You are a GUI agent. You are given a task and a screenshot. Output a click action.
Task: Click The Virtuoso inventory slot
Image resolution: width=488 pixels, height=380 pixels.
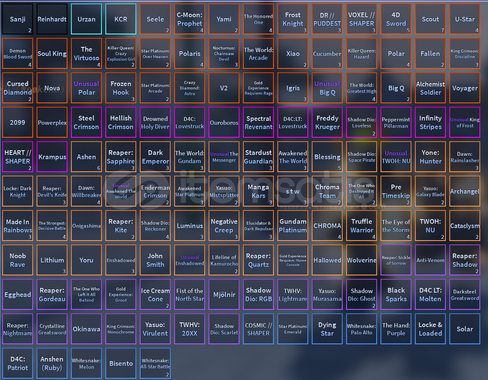[86, 53]
